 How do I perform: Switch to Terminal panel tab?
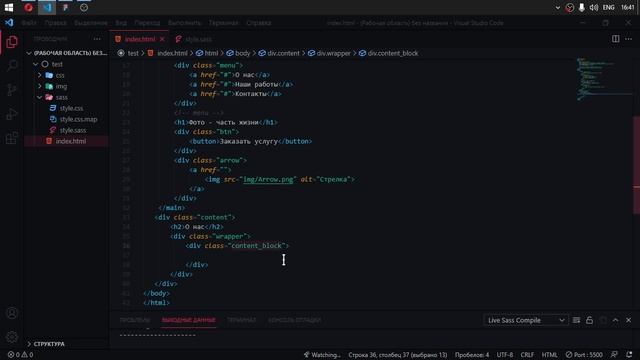(x=242, y=320)
